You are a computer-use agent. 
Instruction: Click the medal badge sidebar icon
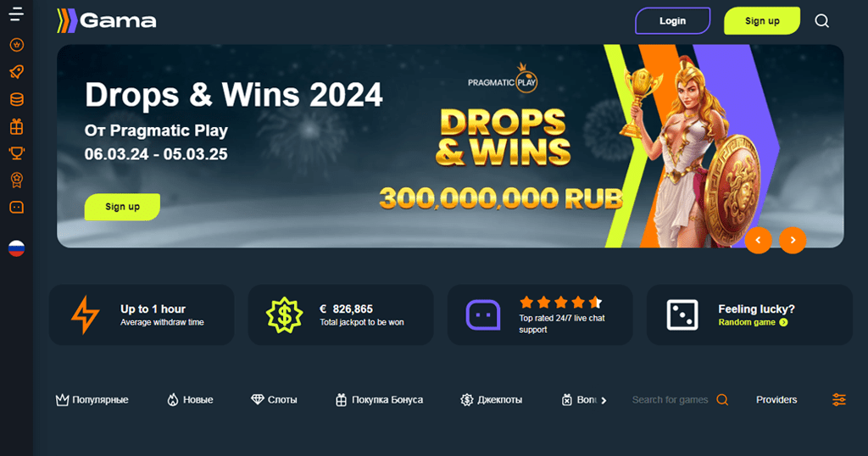coord(17,180)
